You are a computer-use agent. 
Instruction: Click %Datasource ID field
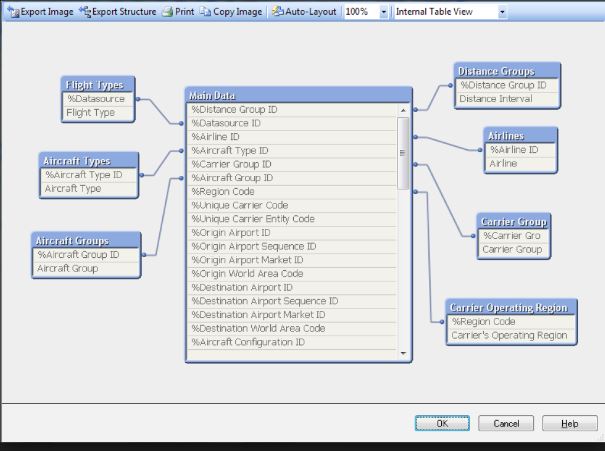292,123
